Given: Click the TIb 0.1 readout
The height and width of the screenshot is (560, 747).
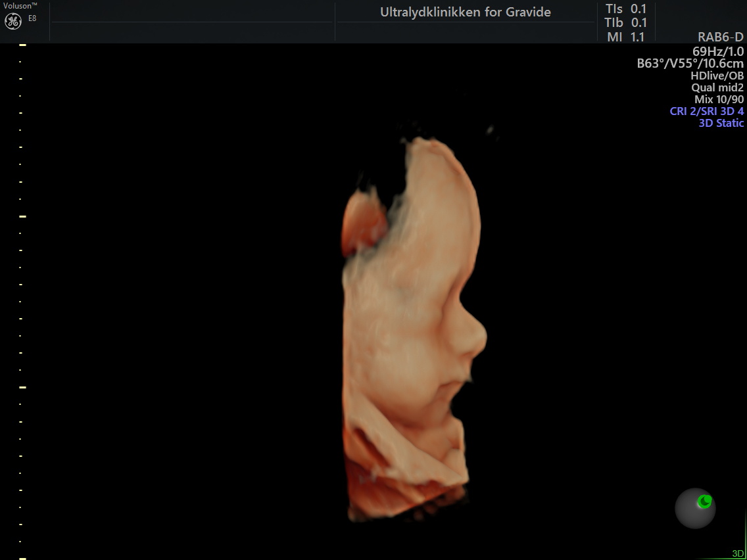Looking at the screenshot, I should 625,22.
